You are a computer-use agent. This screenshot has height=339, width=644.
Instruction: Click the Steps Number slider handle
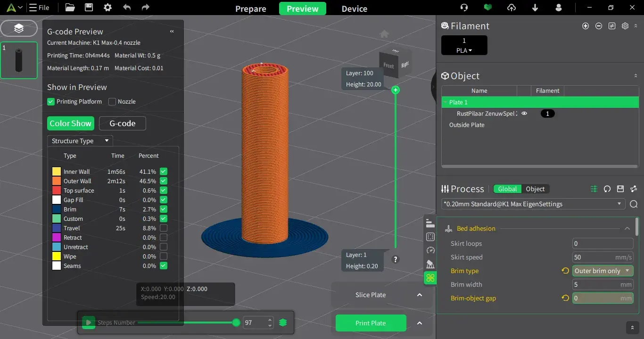pyautogui.click(x=236, y=323)
